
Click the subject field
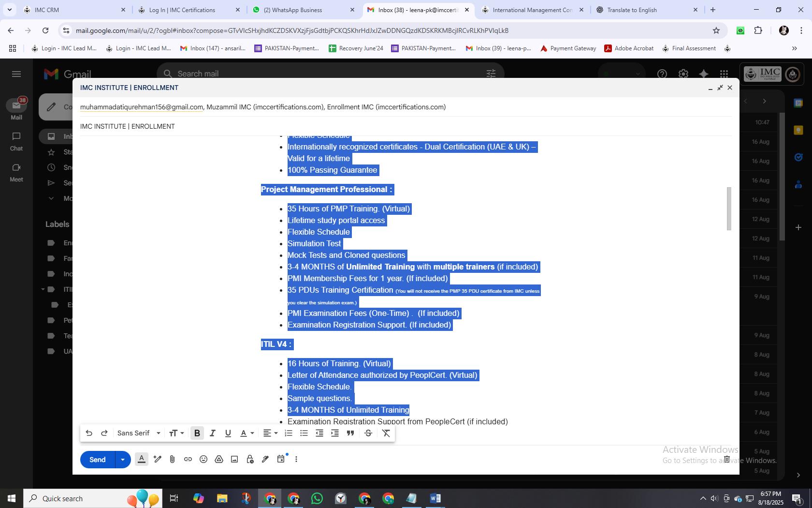coord(406,126)
